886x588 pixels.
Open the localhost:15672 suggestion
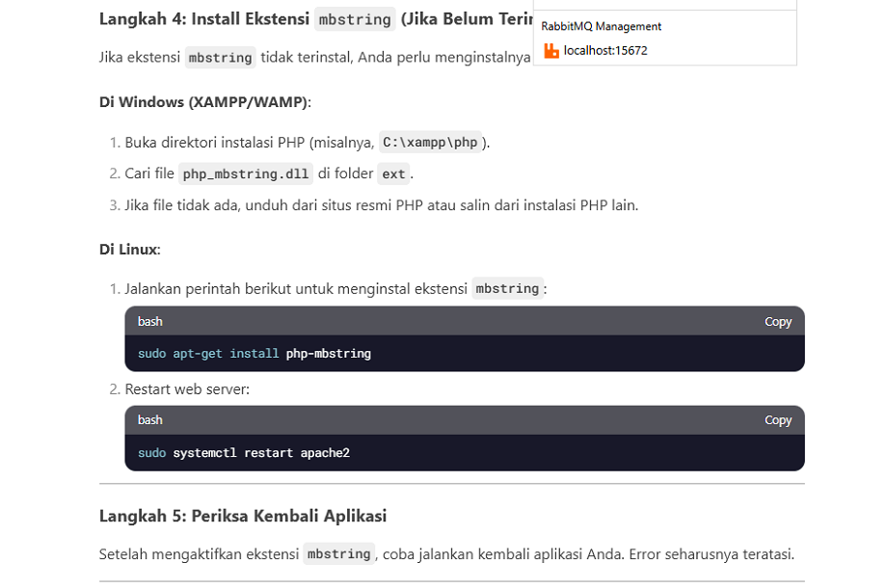605,51
